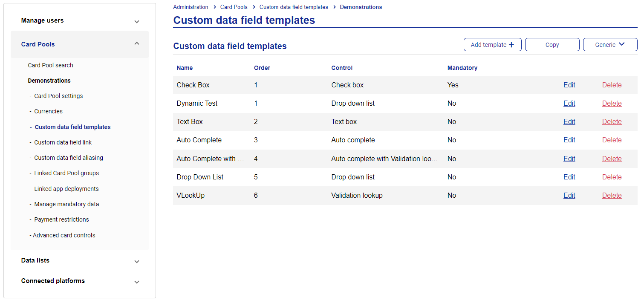The height and width of the screenshot is (303, 644).
Task: Click the Mandatory column header
Action: point(462,68)
